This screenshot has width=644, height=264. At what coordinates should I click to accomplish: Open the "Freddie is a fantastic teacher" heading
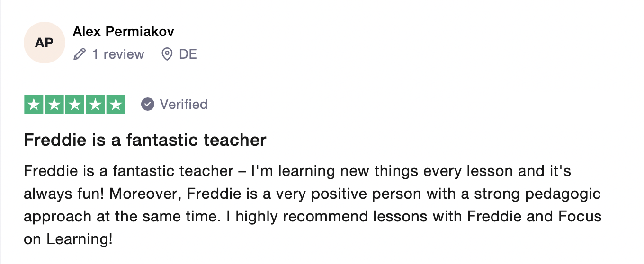click(x=145, y=140)
